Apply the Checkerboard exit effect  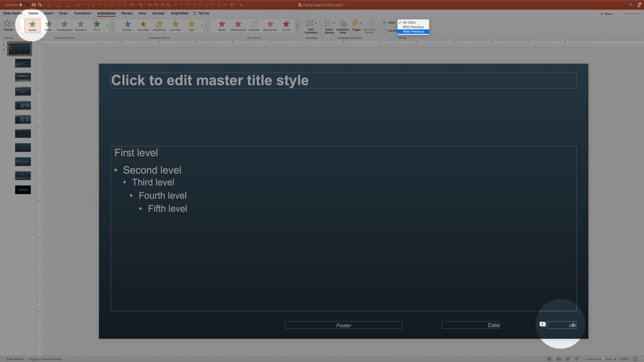coord(238,26)
